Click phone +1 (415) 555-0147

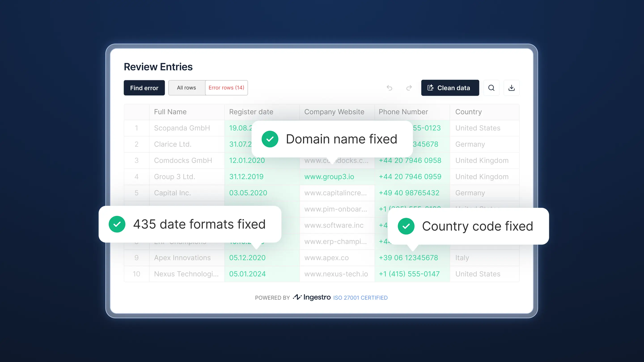(x=412, y=274)
